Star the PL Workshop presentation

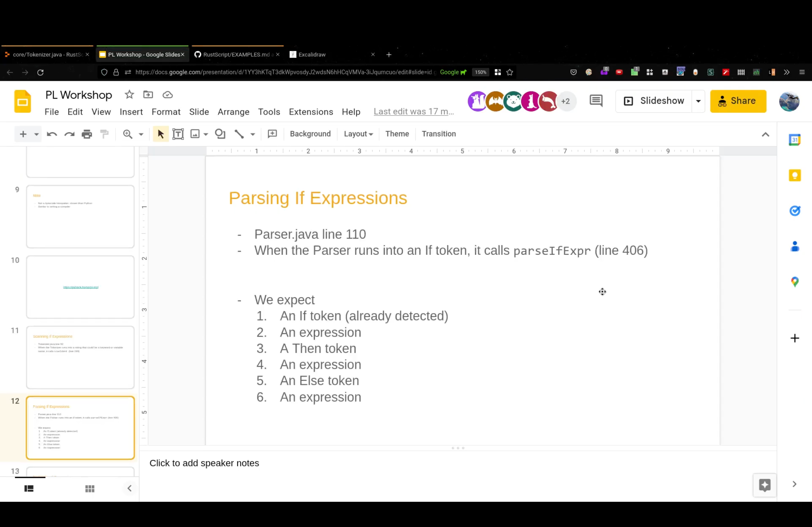click(x=129, y=94)
